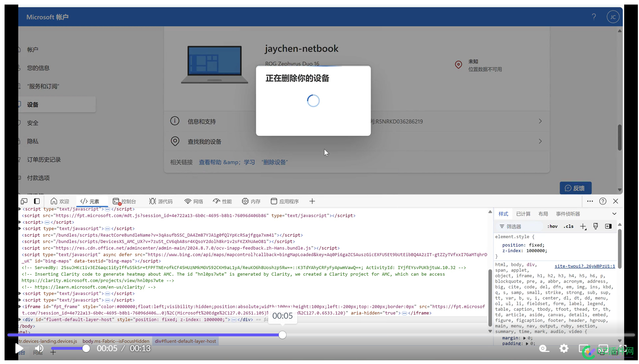Expand the padding shorthand triangle
Viewport: 639px width, 364px height.
(x=527, y=343)
